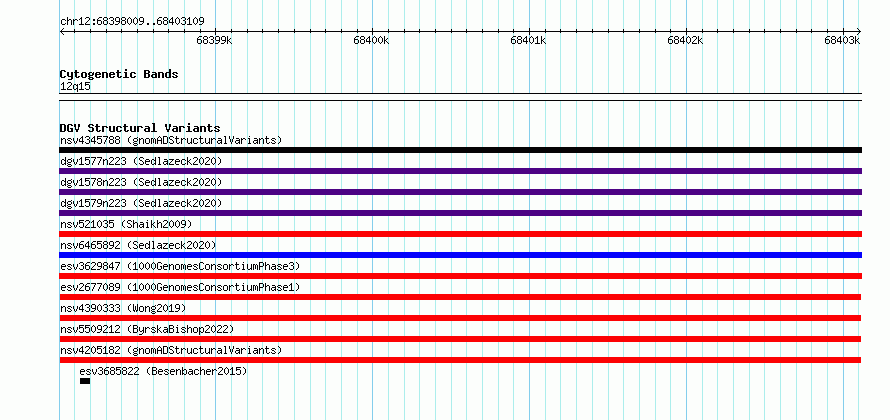This screenshot has height=420, width=890.
Task: Open nsv4205182 gnomADStructuralVariants label
Action: pos(171,350)
